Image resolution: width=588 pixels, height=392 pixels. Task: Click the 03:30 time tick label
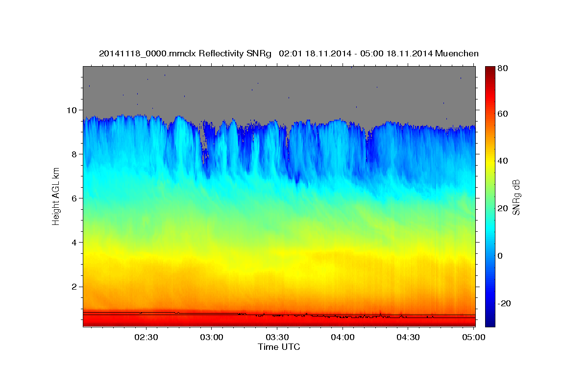coord(277,337)
